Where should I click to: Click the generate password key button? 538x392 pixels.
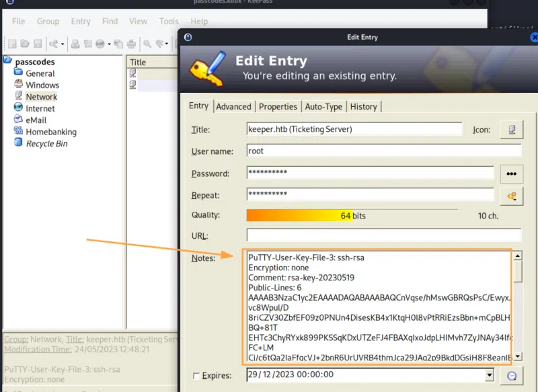(x=512, y=196)
